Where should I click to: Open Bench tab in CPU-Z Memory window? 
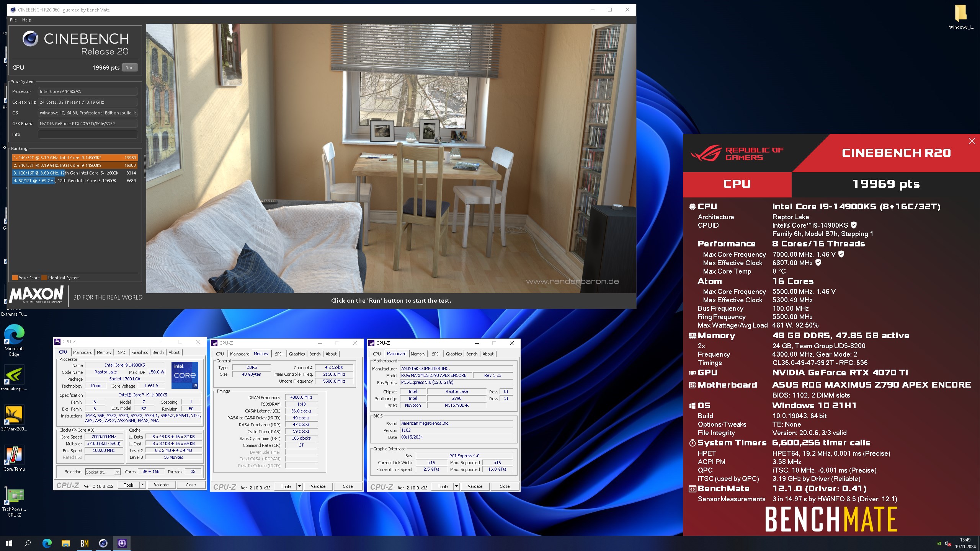point(315,354)
